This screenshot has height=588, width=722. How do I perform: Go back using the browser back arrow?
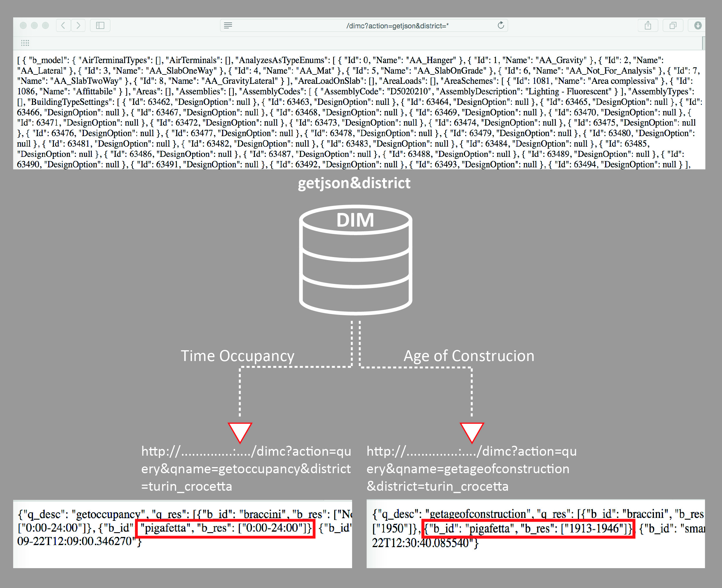point(63,25)
